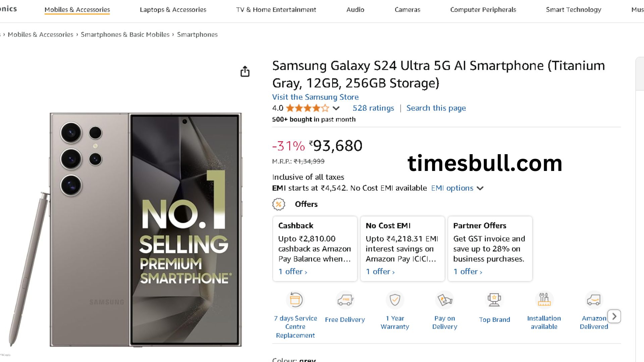
Task: Click the Amazon Delivered truck icon
Action: [593, 300]
